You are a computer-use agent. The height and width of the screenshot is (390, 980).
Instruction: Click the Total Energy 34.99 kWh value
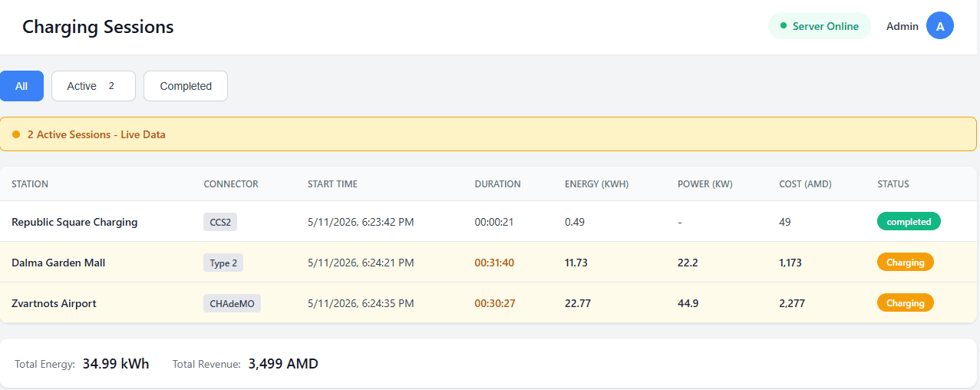pos(116,363)
